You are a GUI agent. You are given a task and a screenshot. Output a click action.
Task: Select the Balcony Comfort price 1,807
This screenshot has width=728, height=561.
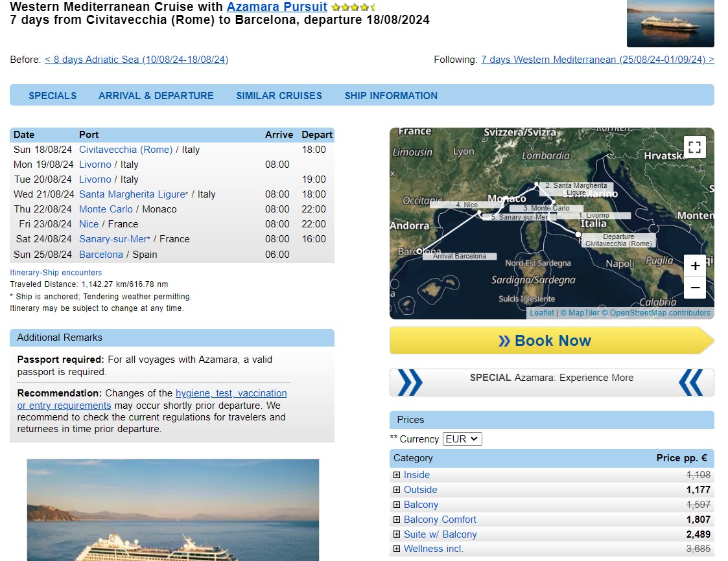click(x=698, y=520)
